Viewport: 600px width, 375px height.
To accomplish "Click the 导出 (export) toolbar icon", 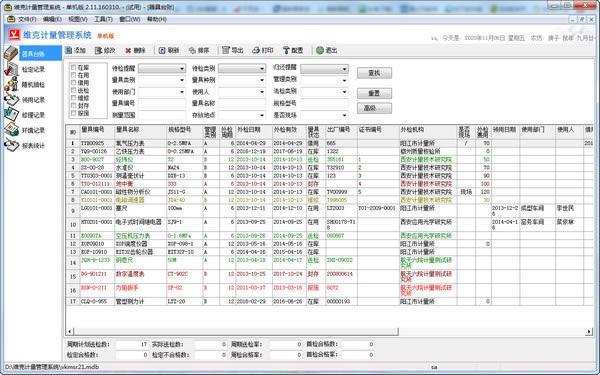I will pyautogui.click(x=226, y=50).
